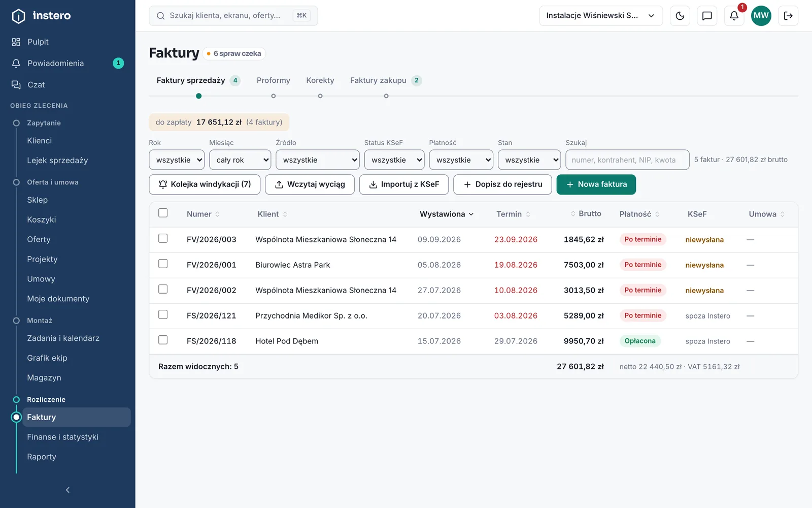Sort by Klient column arrows

(x=285, y=214)
